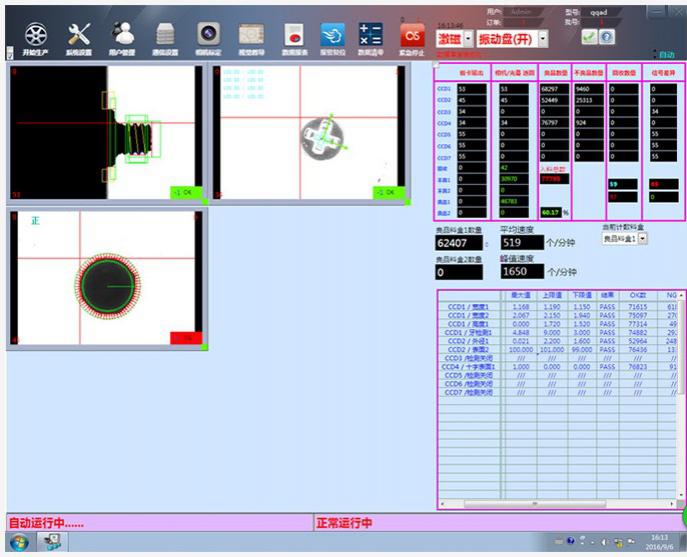Click the blue bird toolbar icon

(333, 35)
